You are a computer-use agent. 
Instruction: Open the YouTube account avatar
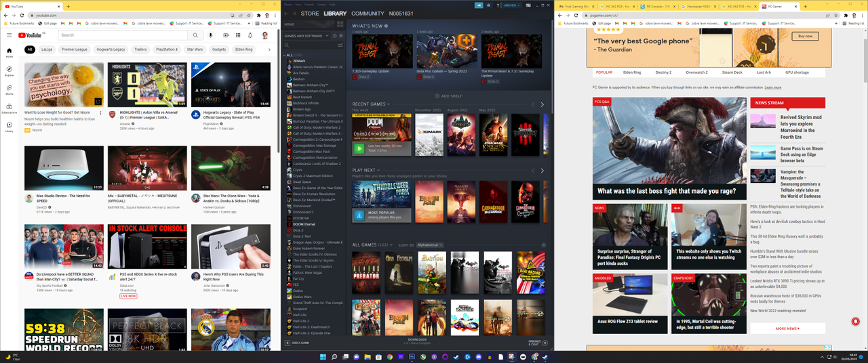[x=265, y=35]
